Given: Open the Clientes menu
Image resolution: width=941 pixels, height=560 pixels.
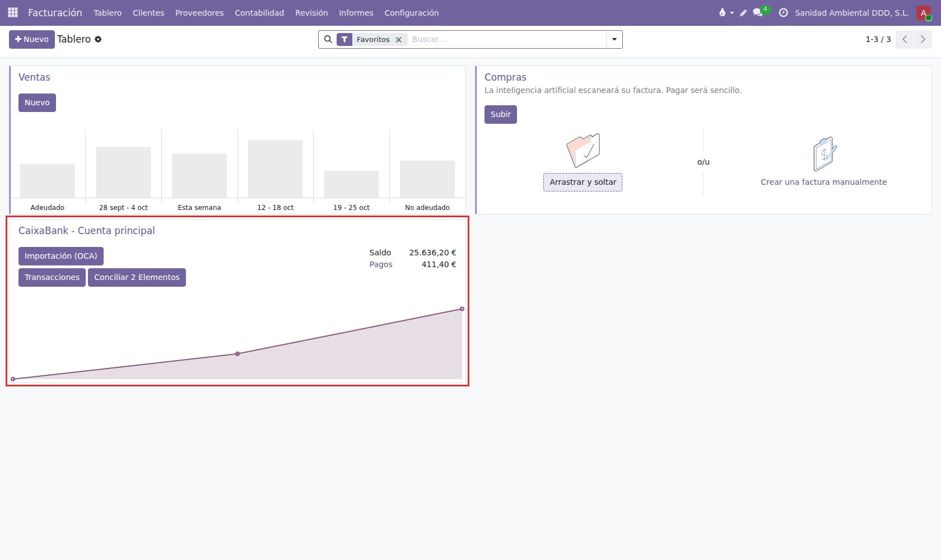Looking at the screenshot, I should point(148,13).
